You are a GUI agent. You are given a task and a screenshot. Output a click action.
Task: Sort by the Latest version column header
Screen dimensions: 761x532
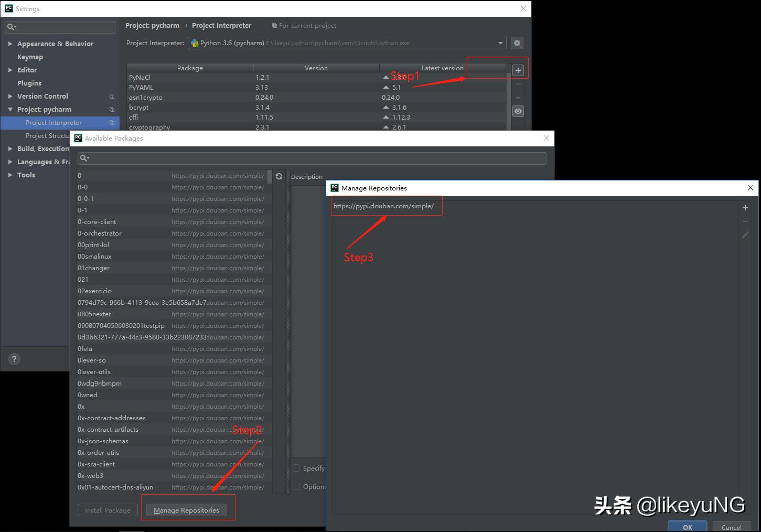(443, 68)
